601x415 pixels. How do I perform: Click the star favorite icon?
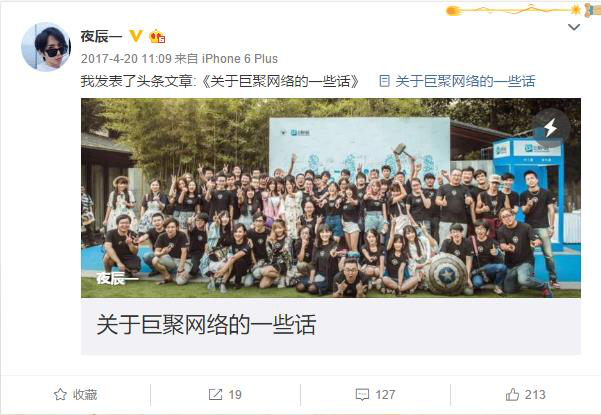click(60, 394)
